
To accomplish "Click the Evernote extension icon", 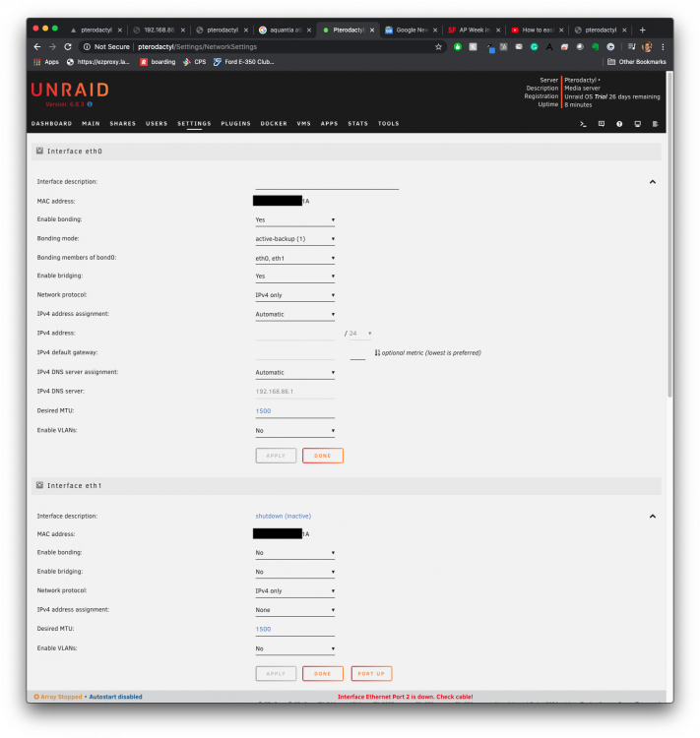I will tap(596, 46).
